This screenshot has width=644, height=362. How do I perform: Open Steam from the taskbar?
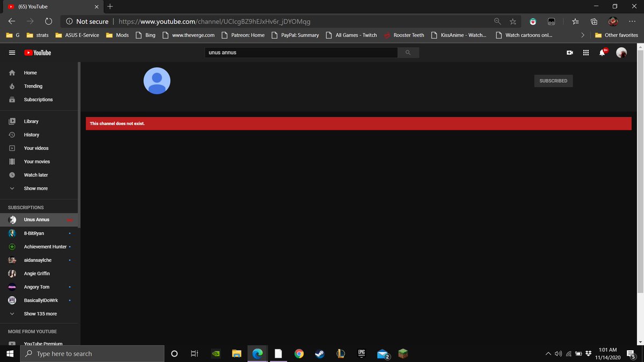(319, 353)
